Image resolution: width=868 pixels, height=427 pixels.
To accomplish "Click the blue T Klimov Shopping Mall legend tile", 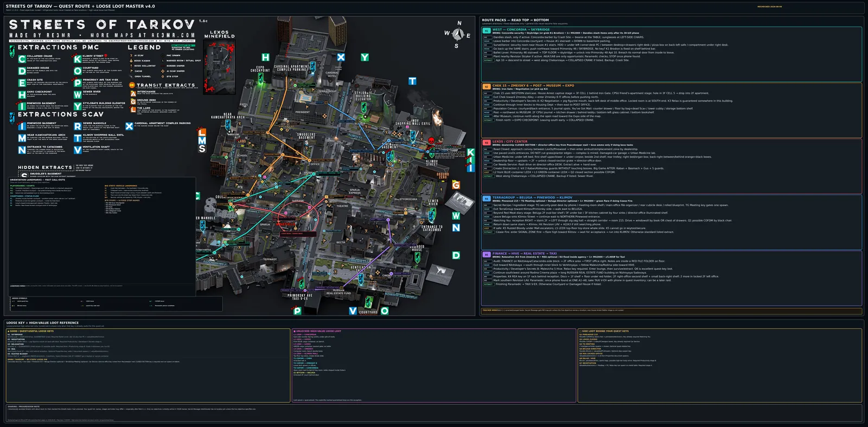I will point(78,138).
